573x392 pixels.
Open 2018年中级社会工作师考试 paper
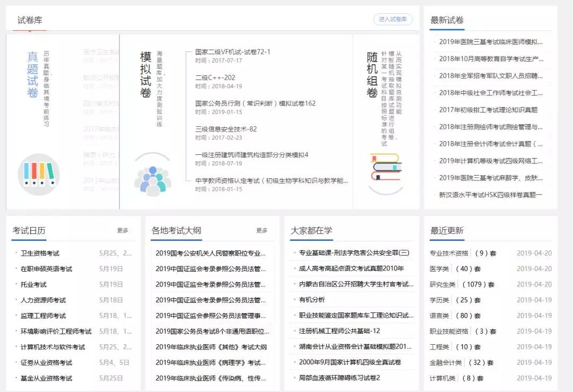pos(491,93)
